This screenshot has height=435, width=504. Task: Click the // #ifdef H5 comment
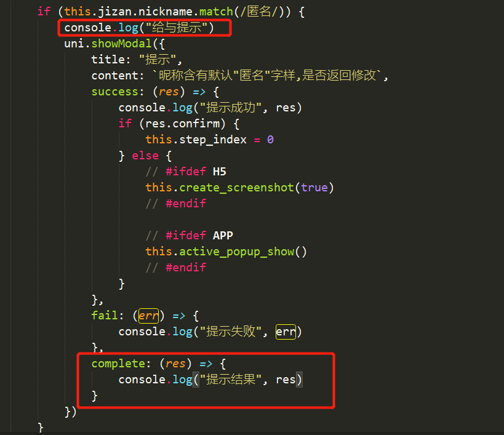coord(186,172)
